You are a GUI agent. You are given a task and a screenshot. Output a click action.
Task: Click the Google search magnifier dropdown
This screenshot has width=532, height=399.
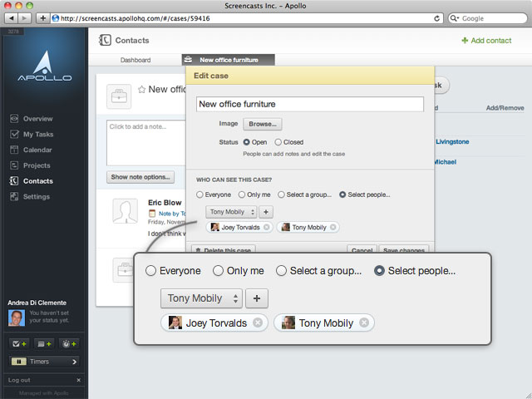click(454, 18)
